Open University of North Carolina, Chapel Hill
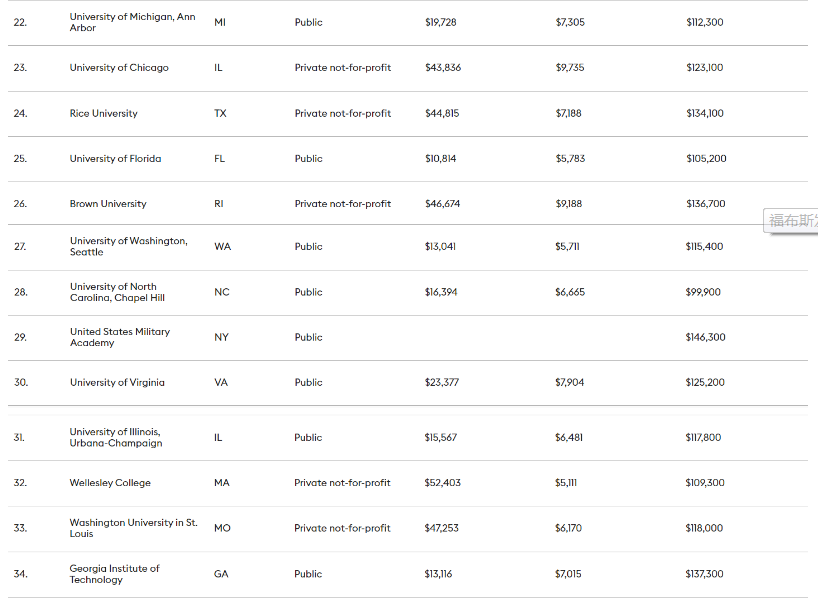Image resolution: width=818 pixels, height=599 pixels. click(117, 292)
